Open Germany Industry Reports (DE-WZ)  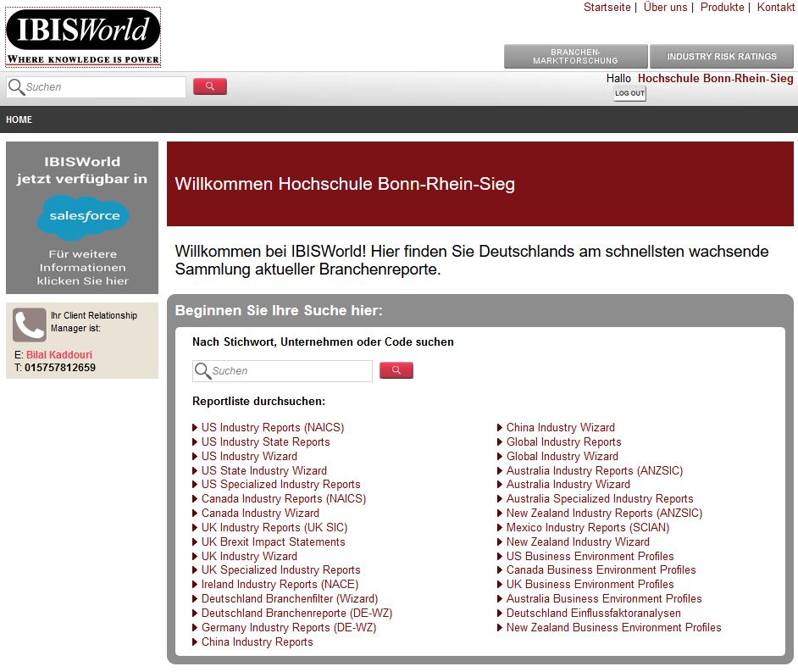tap(289, 627)
